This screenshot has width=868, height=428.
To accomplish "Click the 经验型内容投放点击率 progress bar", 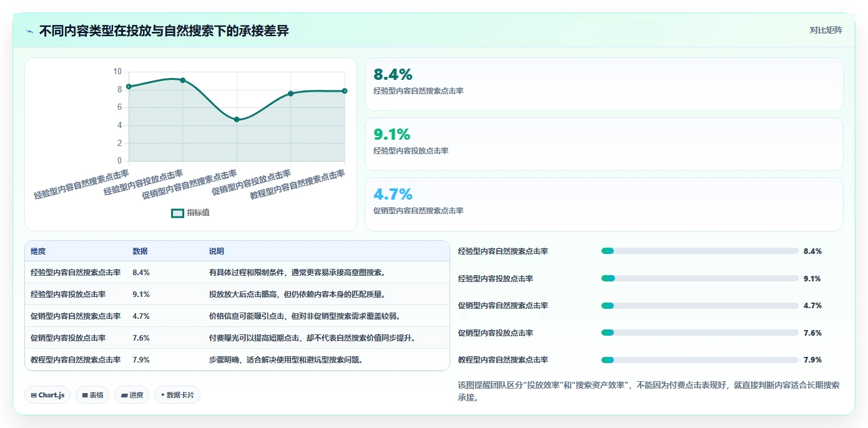I will point(700,278).
